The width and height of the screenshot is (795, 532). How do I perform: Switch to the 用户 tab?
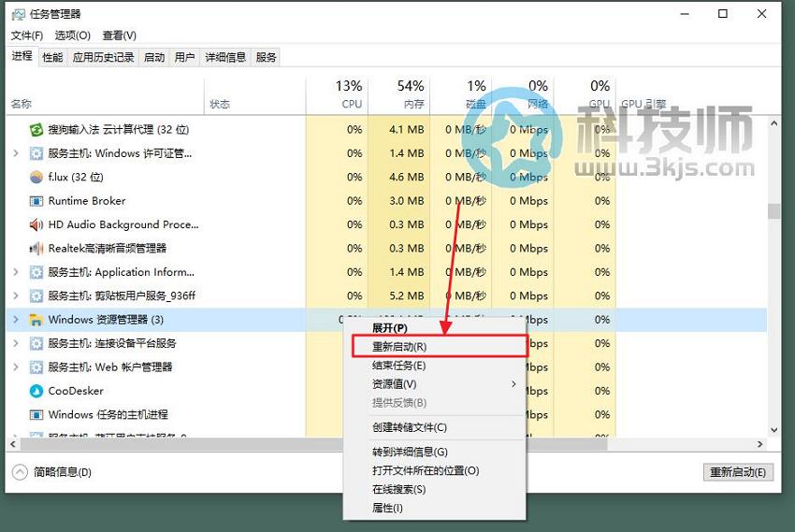click(x=184, y=57)
